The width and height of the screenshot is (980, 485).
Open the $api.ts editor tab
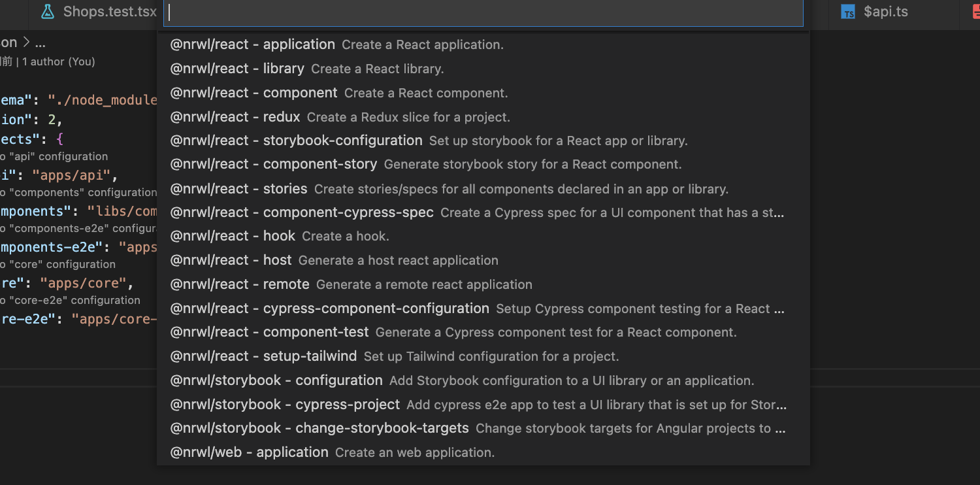(x=885, y=12)
